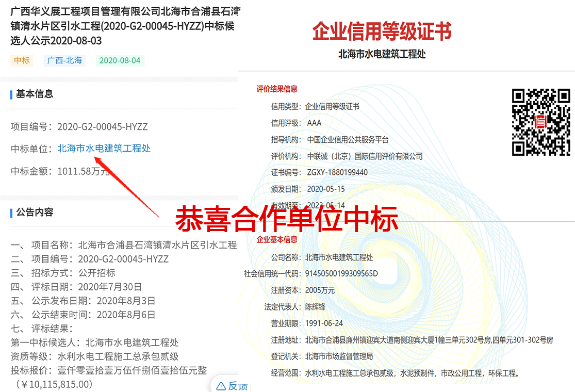Select the announcement title beginning 广西华义展工程项目管理有限公司
This screenshot has height=392, width=575.
point(125,26)
